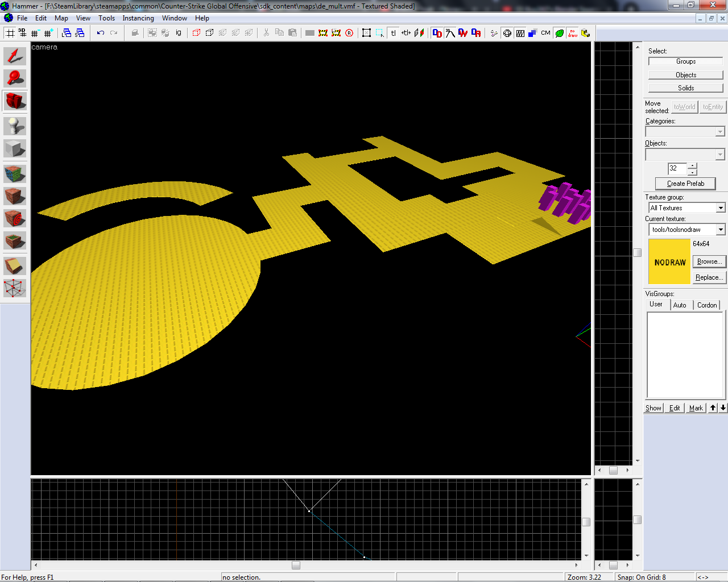
Task: Click the 'DW' displacement walkable icon
Action: click(463, 33)
